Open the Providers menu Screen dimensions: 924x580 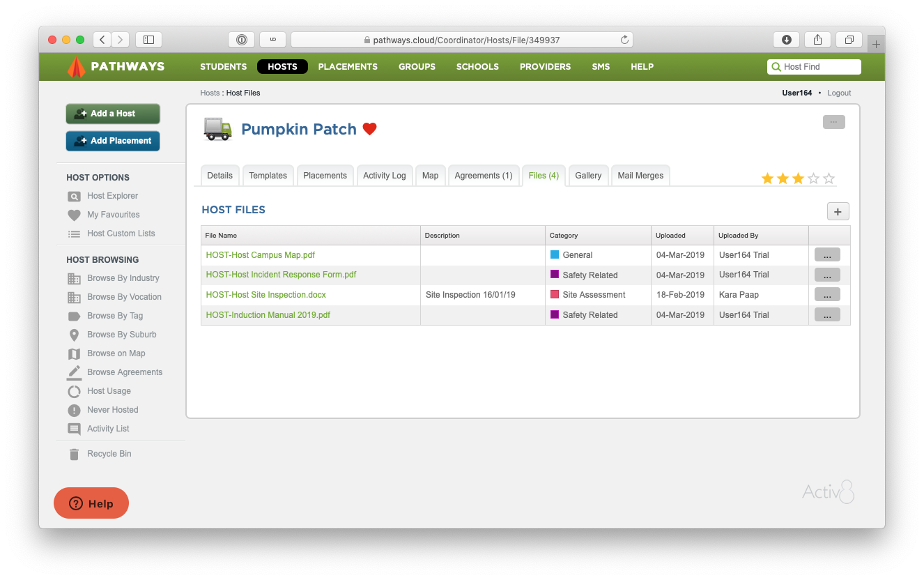click(545, 67)
